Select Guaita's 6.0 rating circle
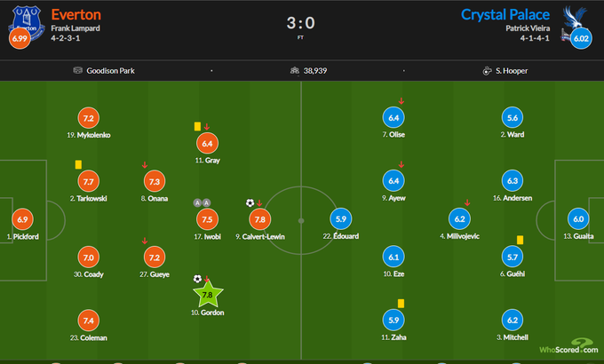This screenshot has height=364, width=604. (579, 218)
